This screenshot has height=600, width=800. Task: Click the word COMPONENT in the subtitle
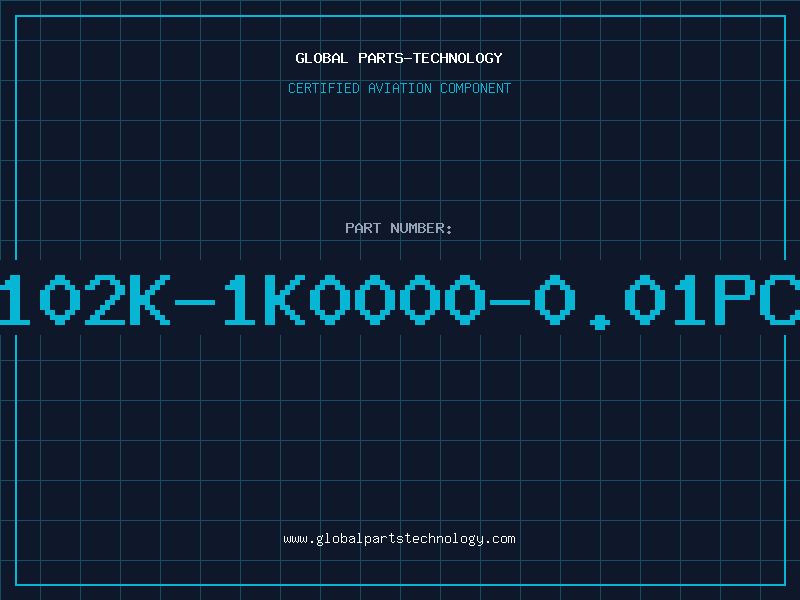(x=476, y=88)
